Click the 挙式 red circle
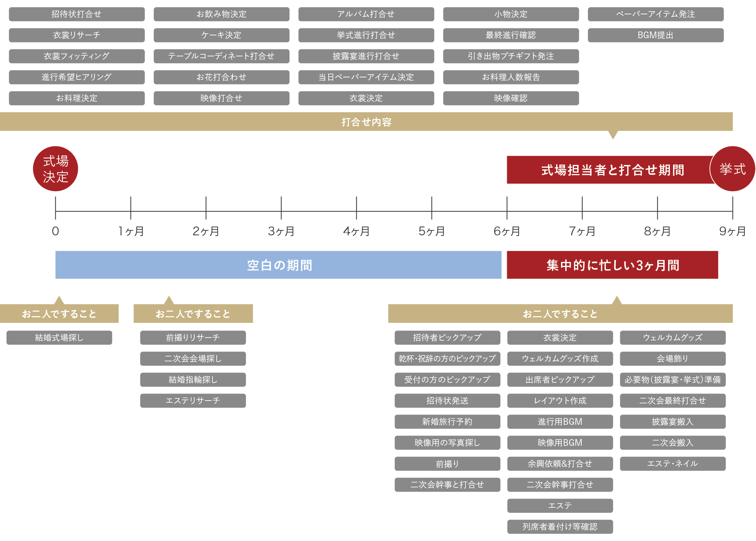 [732, 169]
